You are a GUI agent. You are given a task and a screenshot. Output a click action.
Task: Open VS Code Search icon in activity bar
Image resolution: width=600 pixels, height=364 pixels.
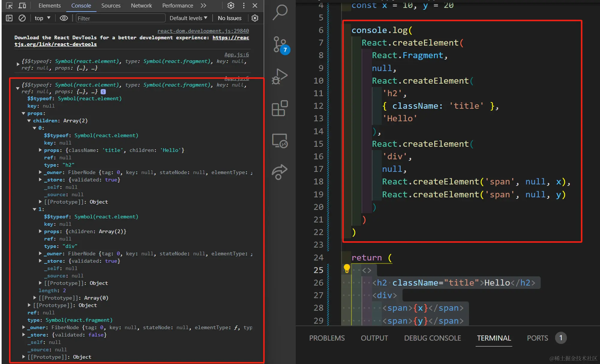tap(280, 13)
